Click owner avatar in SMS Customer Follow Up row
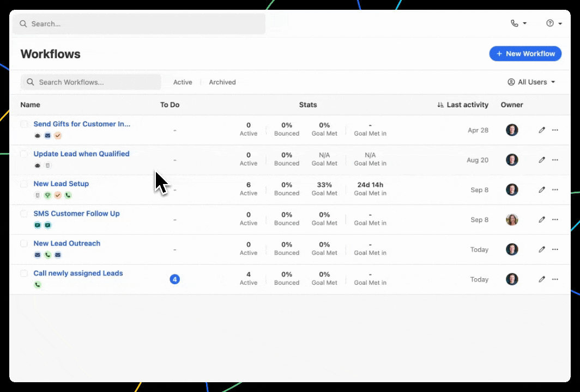 point(512,219)
